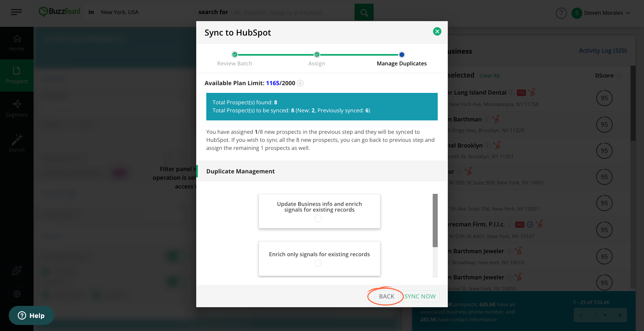
Task: Click the integrations plug icon in sidebar
Action: [17, 270]
